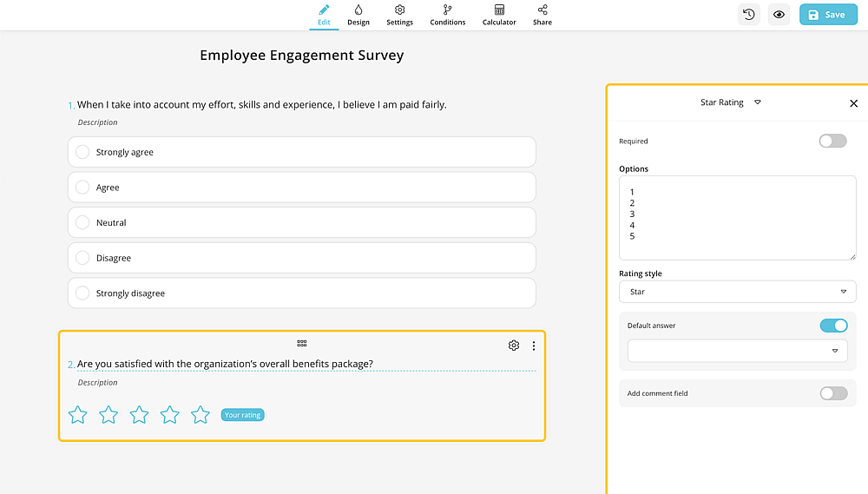Preview survey with the eye icon

pyautogui.click(x=779, y=15)
